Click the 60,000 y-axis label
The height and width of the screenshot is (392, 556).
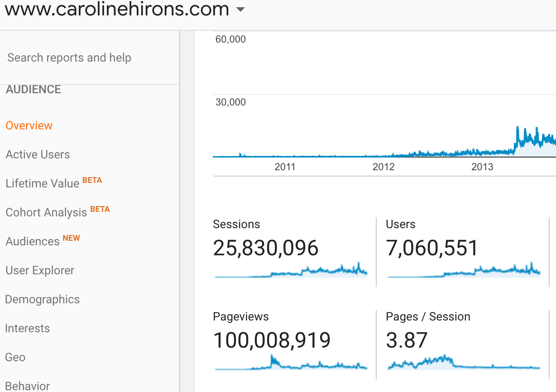230,39
